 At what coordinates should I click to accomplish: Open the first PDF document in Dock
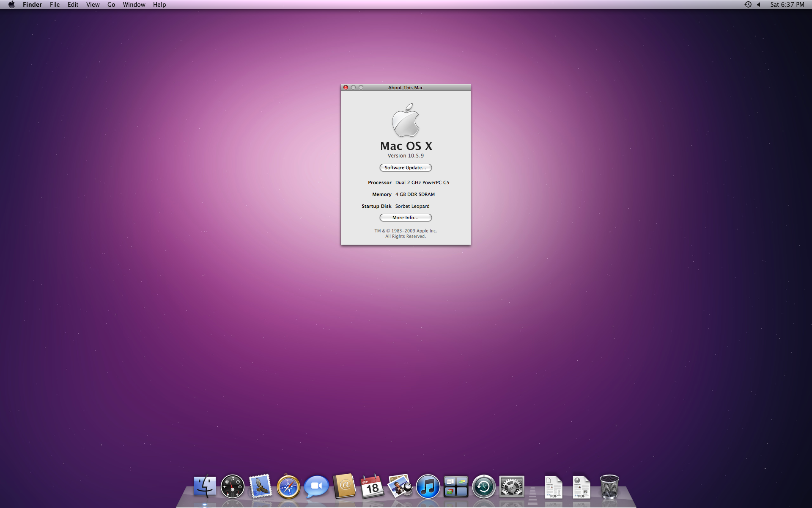(x=554, y=487)
